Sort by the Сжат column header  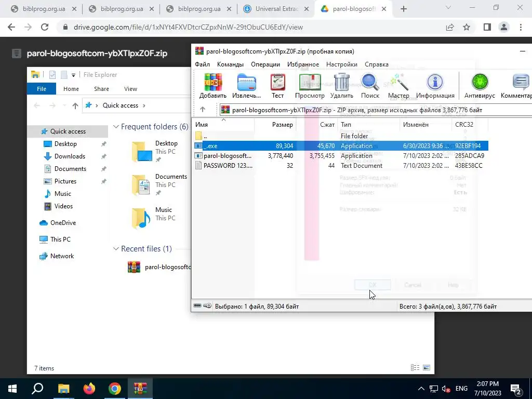pyautogui.click(x=317, y=125)
